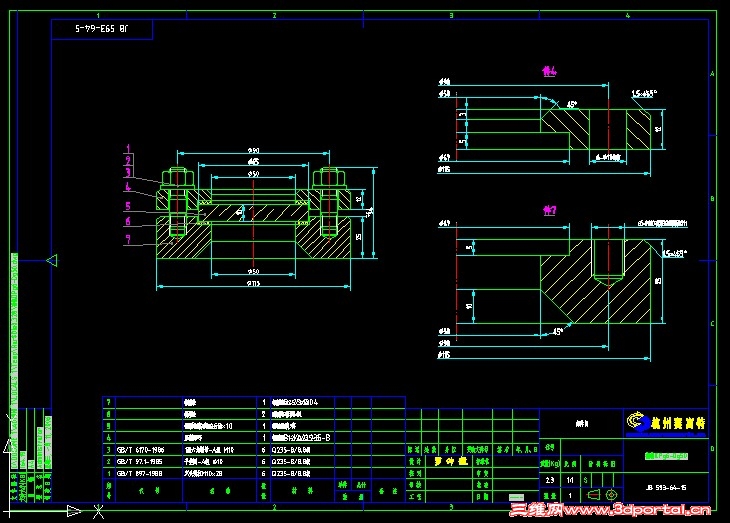Select the left hex nut in assembly view
730x523 pixels.
point(178,177)
